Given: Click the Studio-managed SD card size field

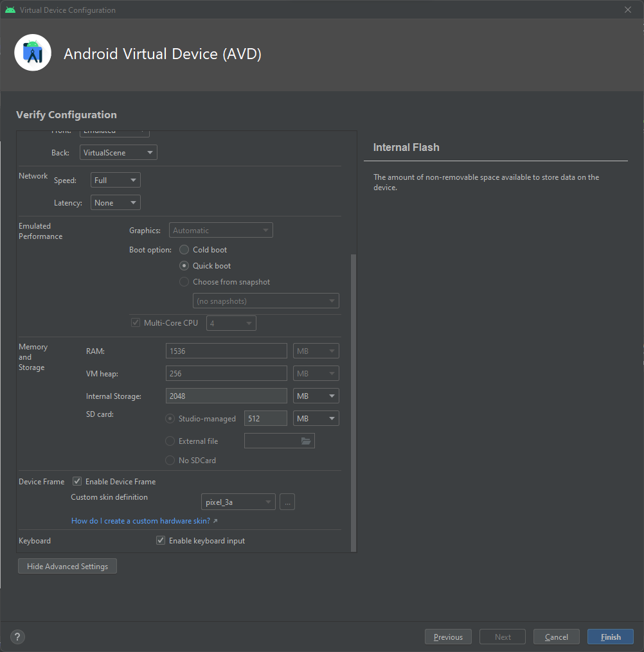Looking at the screenshot, I should point(265,418).
